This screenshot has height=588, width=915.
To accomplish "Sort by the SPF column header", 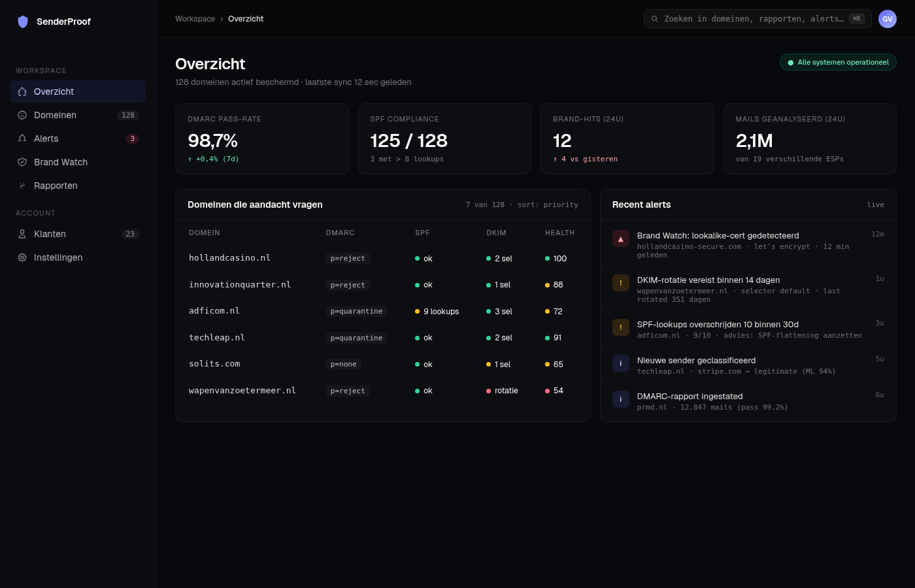I will (423, 233).
